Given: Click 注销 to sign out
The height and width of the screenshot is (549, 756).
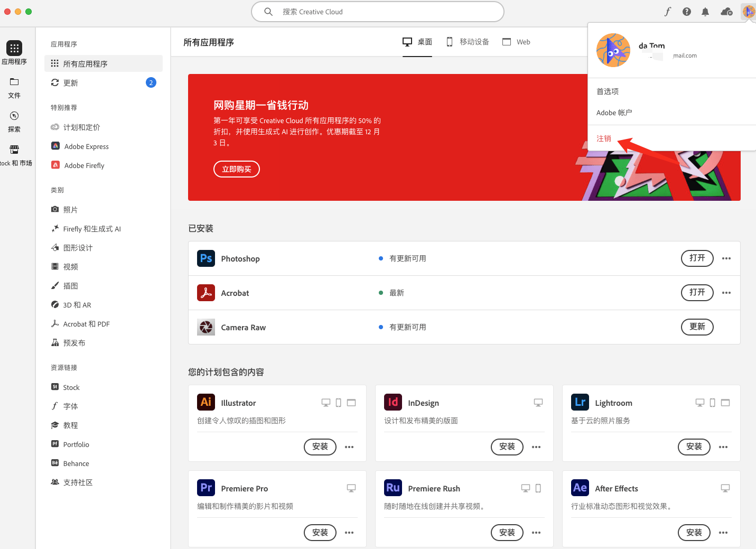Looking at the screenshot, I should tap(604, 138).
